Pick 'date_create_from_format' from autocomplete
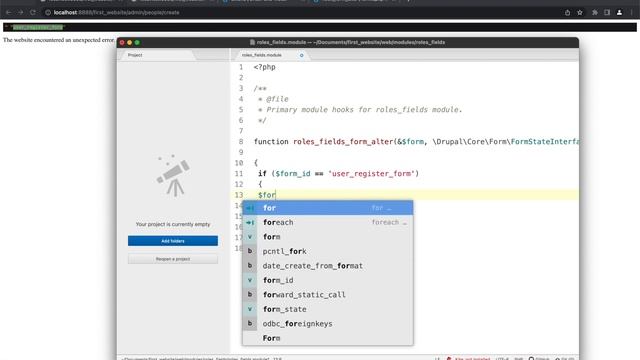 point(328,266)
